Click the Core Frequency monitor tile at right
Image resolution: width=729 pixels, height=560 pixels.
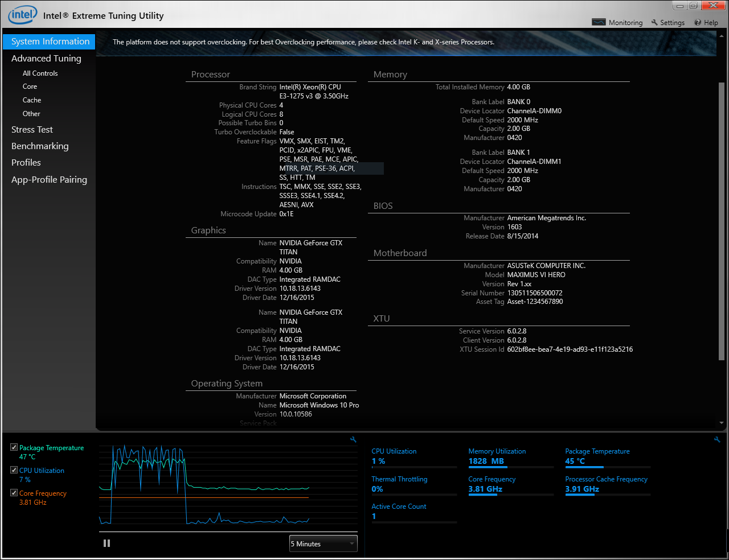point(511,485)
